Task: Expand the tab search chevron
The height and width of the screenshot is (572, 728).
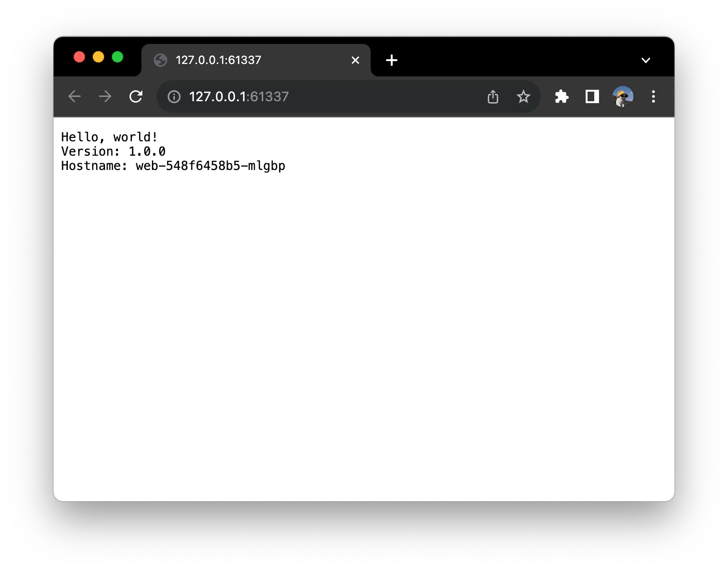Action: 646,60
